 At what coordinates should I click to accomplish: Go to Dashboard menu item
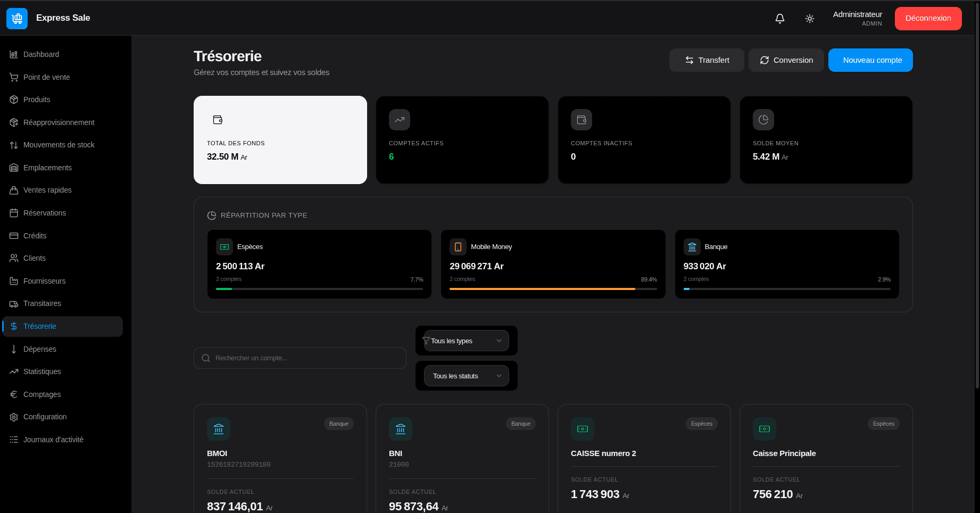click(x=63, y=54)
